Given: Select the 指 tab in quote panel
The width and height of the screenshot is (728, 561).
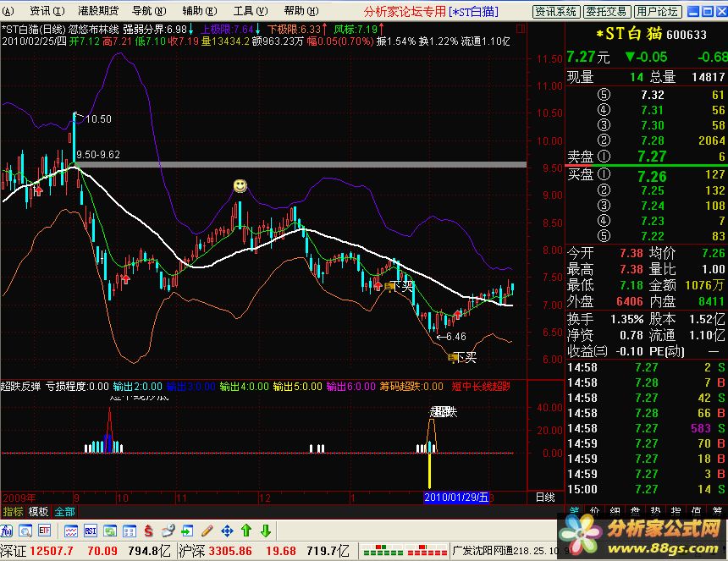Looking at the screenshot, I should pos(676,510).
